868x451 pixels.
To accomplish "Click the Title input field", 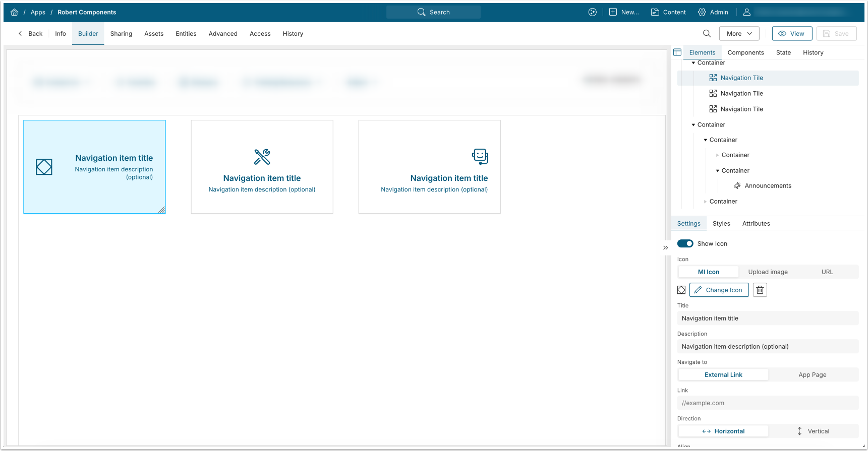I will pyautogui.click(x=768, y=318).
